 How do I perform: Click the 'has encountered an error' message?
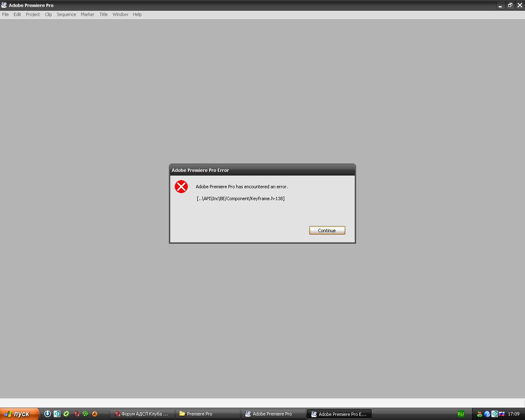[242, 187]
